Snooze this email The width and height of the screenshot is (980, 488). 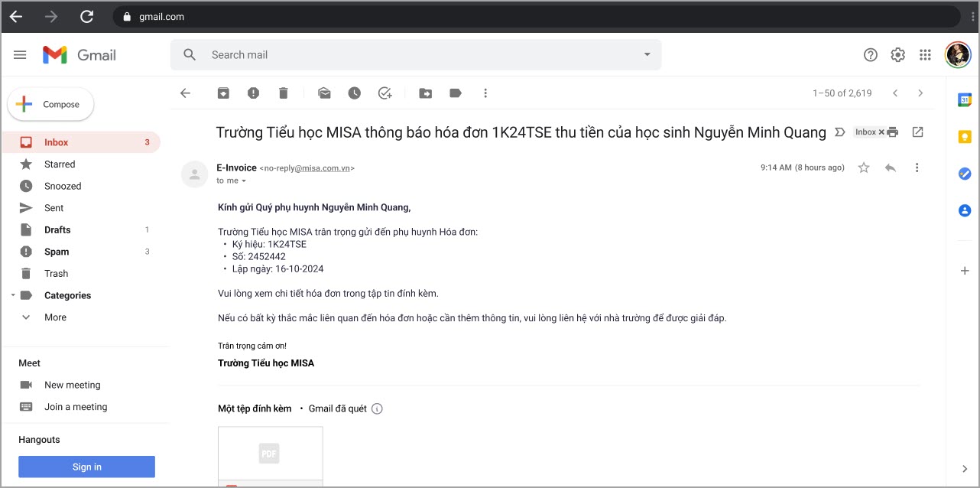tap(355, 93)
